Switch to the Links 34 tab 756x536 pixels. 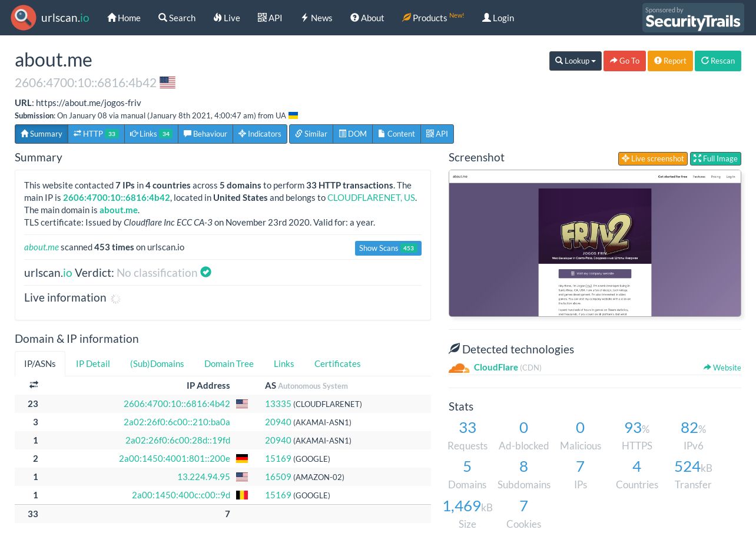[151, 134]
